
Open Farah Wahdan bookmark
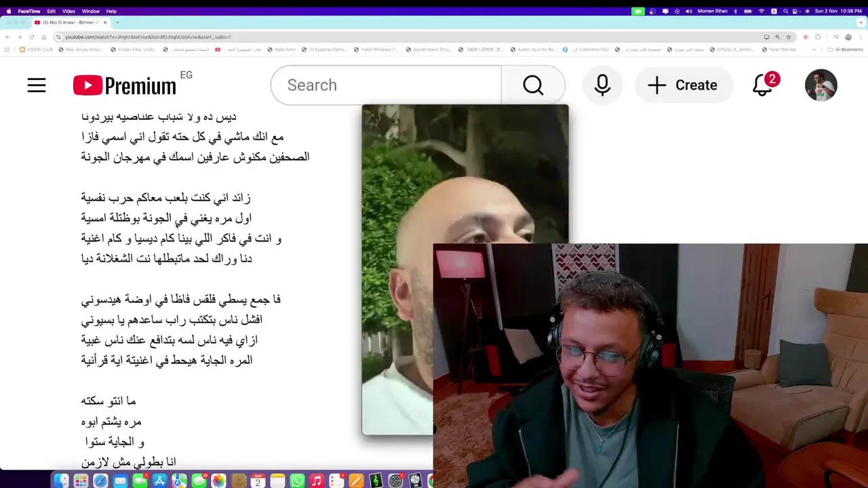tap(779, 49)
